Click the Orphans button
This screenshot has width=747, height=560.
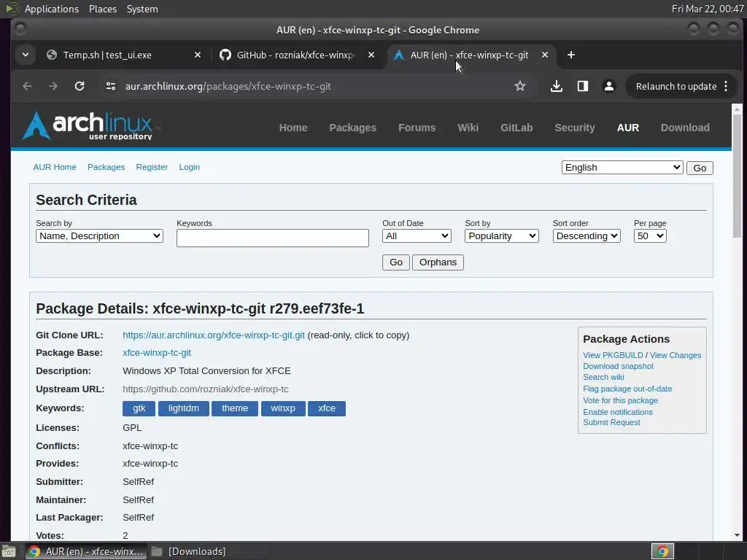(x=438, y=262)
